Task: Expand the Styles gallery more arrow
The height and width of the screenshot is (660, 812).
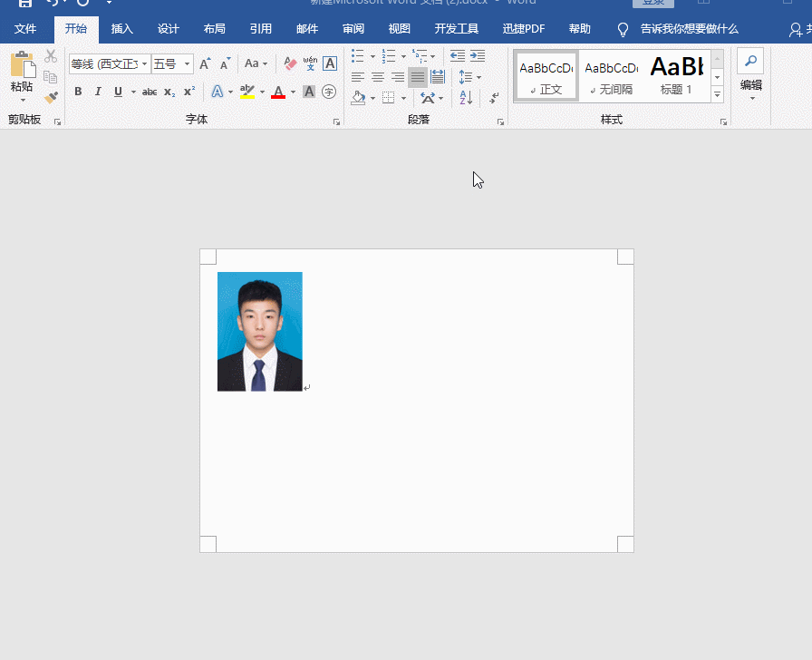Action: coord(717,94)
